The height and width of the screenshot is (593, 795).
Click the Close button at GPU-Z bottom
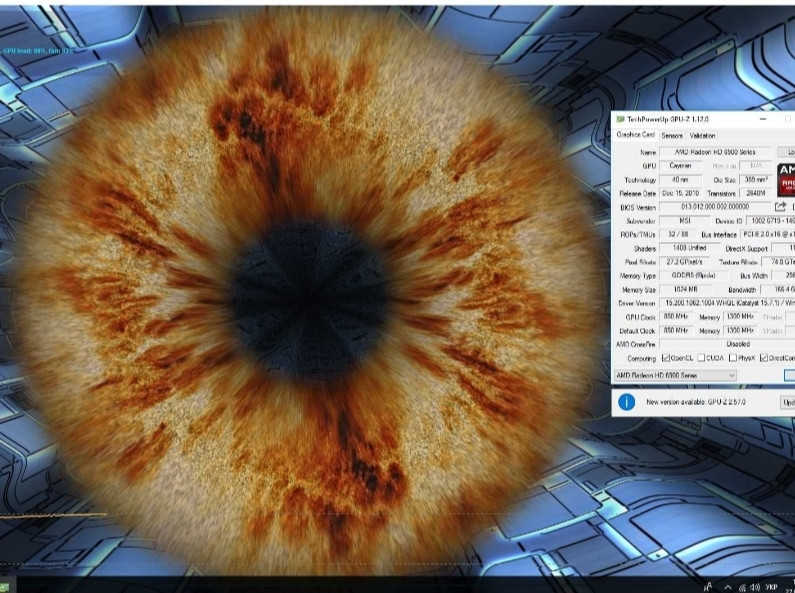point(789,375)
